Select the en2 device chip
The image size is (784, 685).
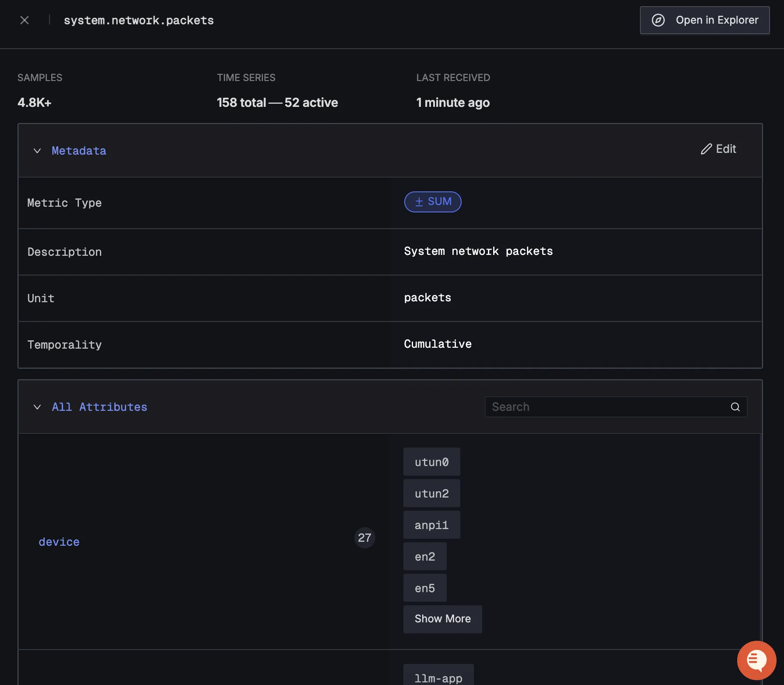point(424,556)
